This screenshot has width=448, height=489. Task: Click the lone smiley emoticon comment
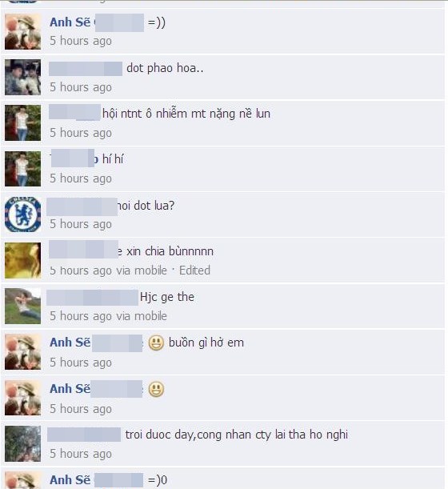tap(156, 389)
